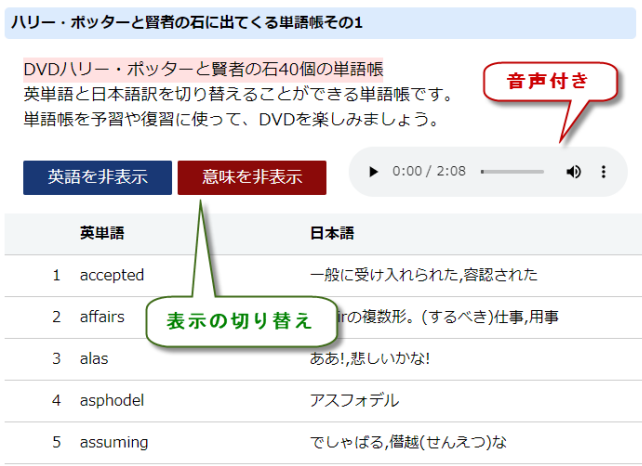
Task: Click the audio time display 0:00 / 2:08
Action: point(429,171)
